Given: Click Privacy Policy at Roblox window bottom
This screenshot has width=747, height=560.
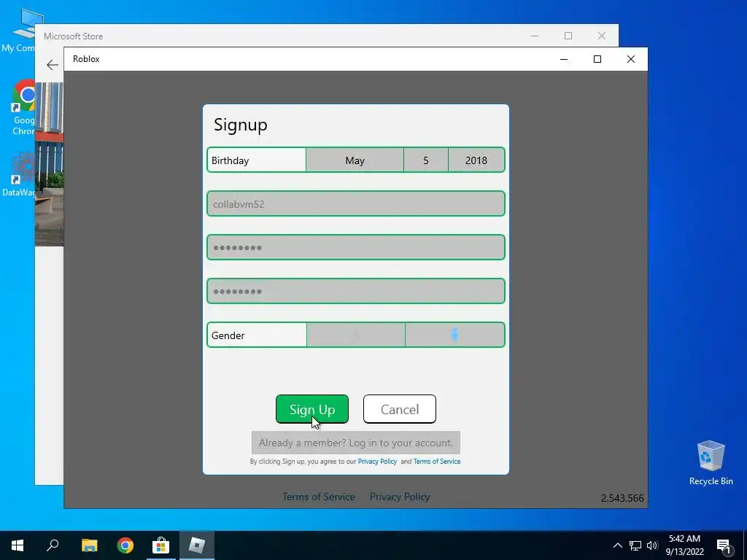Looking at the screenshot, I should click(400, 497).
